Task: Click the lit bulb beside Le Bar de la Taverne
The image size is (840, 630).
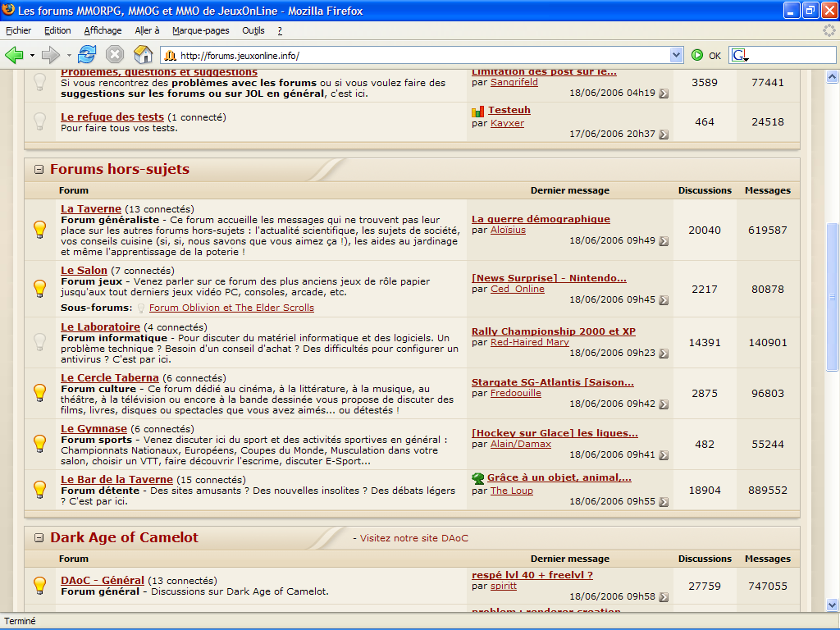Action: (40, 489)
